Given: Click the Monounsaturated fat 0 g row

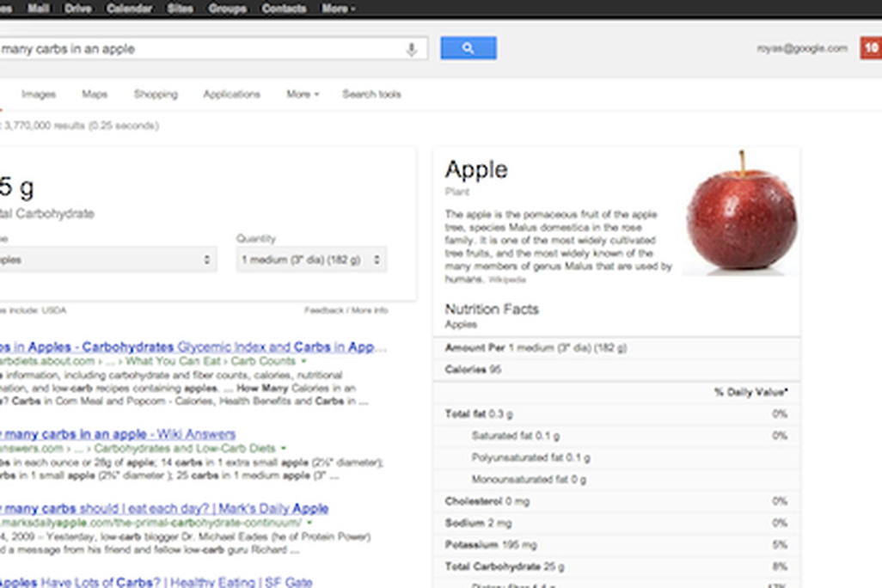Looking at the screenshot, I should click(616, 480).
